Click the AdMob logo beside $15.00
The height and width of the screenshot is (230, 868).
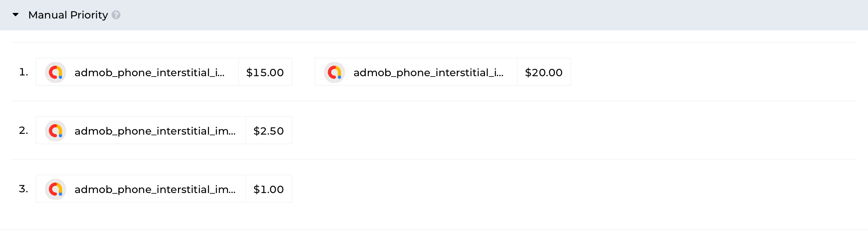55,72
